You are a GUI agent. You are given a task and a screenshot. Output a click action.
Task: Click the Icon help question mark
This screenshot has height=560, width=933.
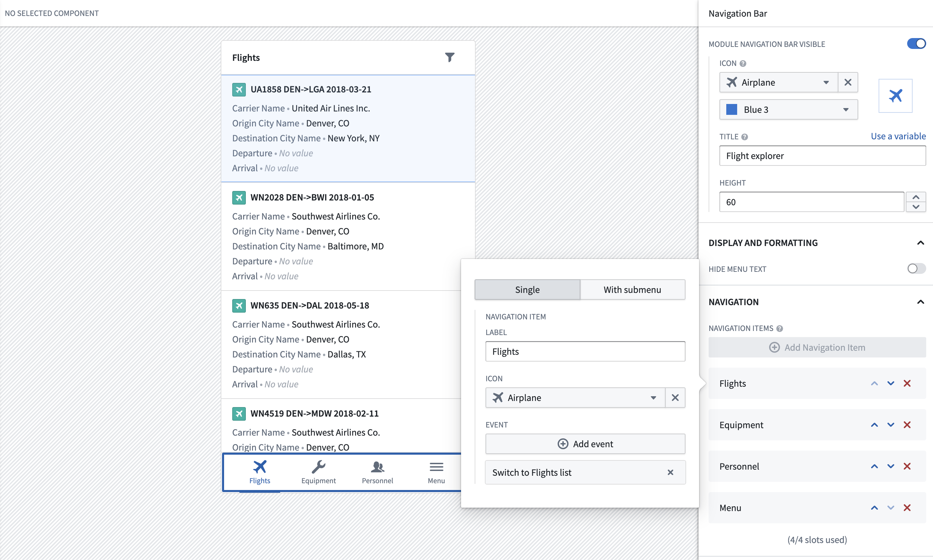pyautogui.click(x=743, y=64)
